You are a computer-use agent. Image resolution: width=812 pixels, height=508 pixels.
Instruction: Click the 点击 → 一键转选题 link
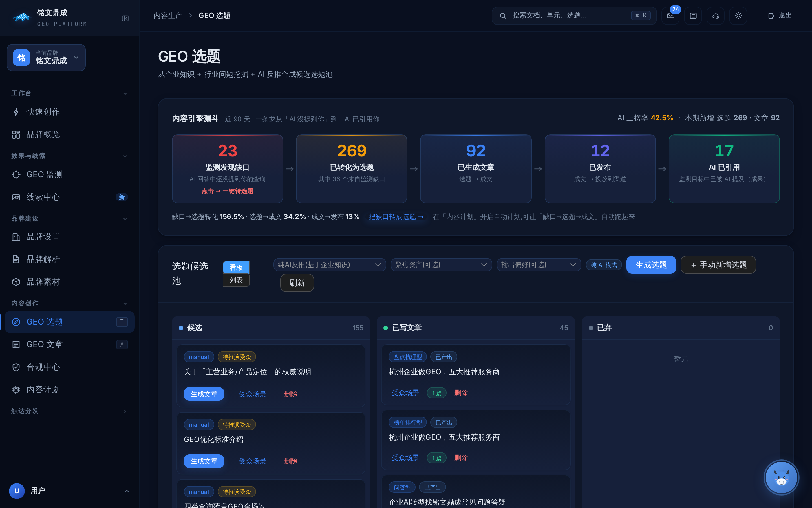click(227, 191)
